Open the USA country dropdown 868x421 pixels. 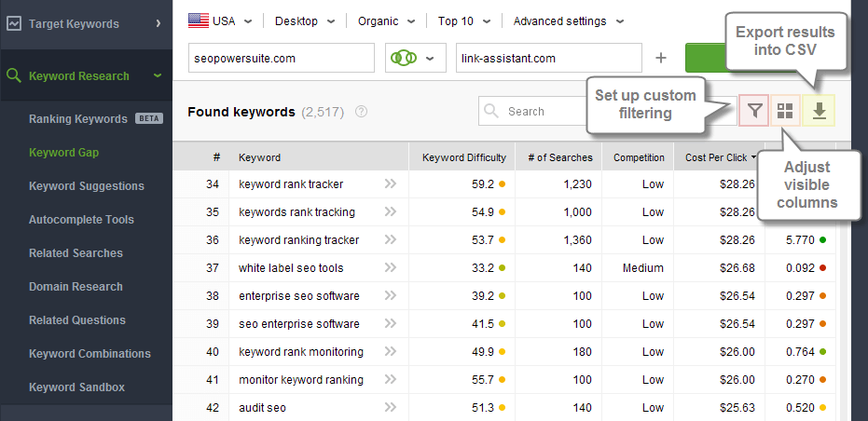point(220,20)
